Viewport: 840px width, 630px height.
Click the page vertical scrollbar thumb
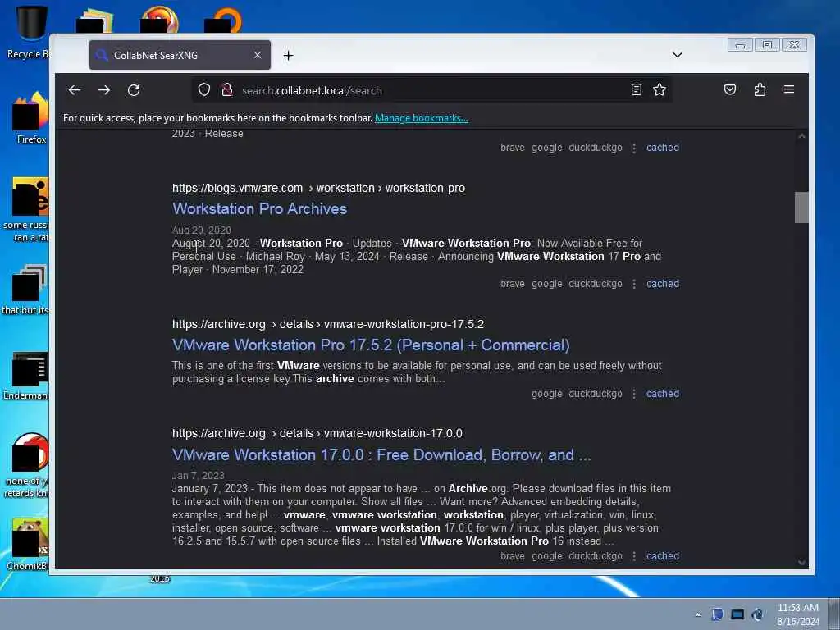(801, 208)
